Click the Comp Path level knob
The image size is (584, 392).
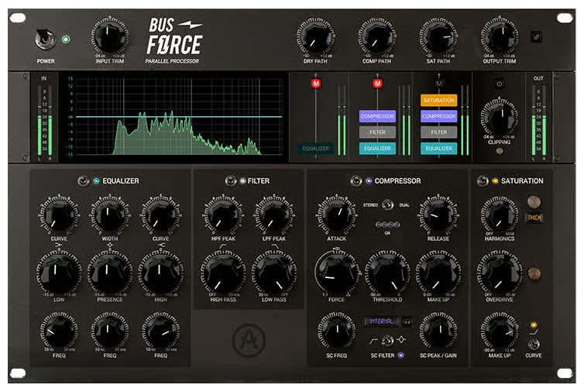[377, 37]
